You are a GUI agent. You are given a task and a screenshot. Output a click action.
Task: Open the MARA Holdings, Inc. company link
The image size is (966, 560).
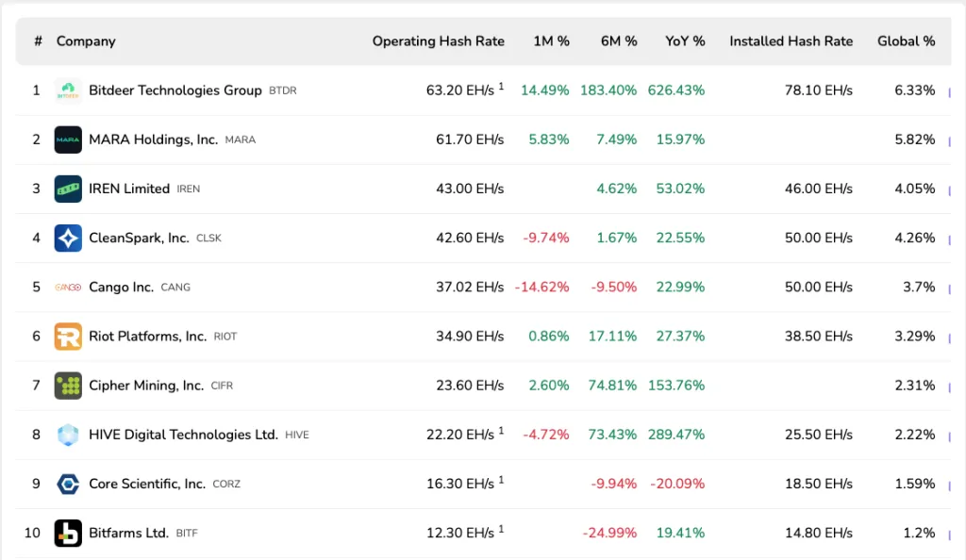coord(153,140)
